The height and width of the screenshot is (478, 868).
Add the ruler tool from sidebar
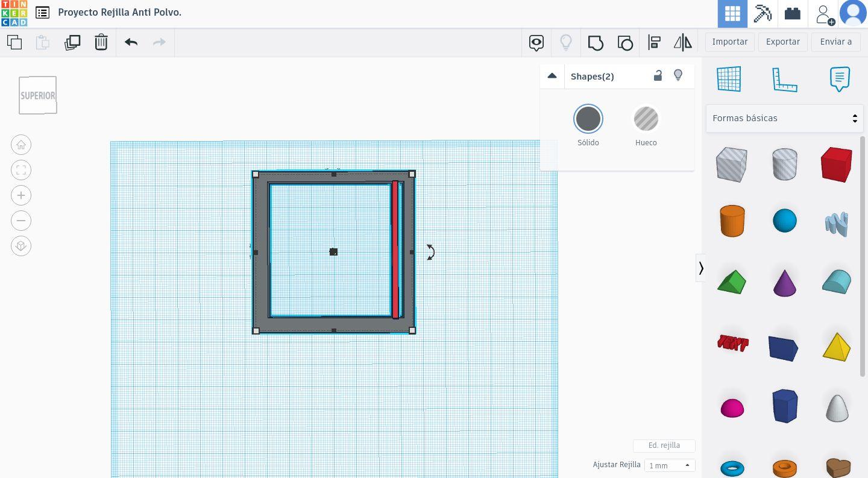(784, 79)
